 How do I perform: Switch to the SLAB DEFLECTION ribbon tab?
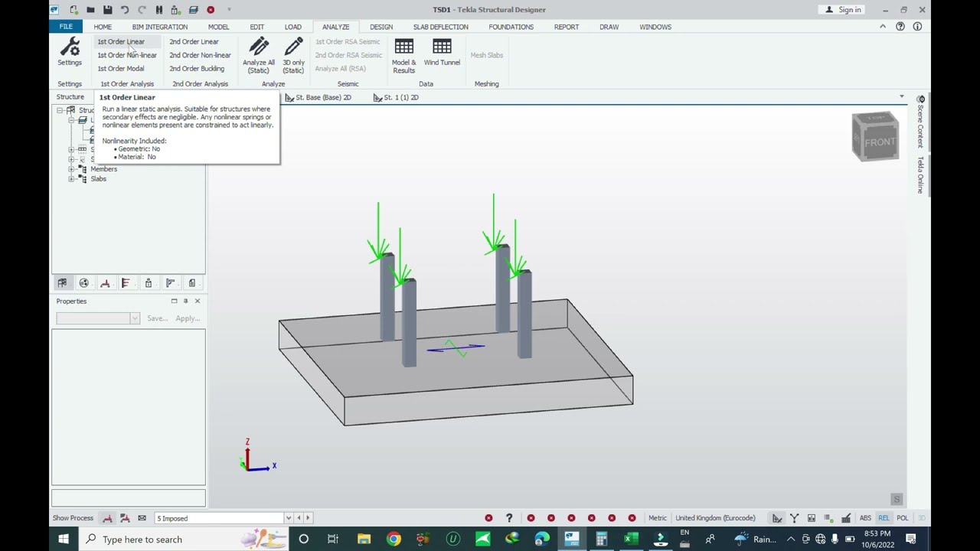pos(440,27)
